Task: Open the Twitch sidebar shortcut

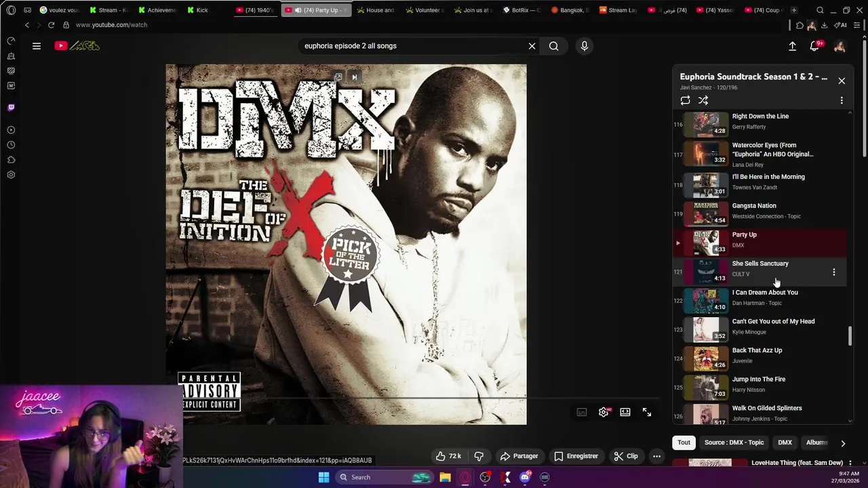Action: tap(11, 107)
